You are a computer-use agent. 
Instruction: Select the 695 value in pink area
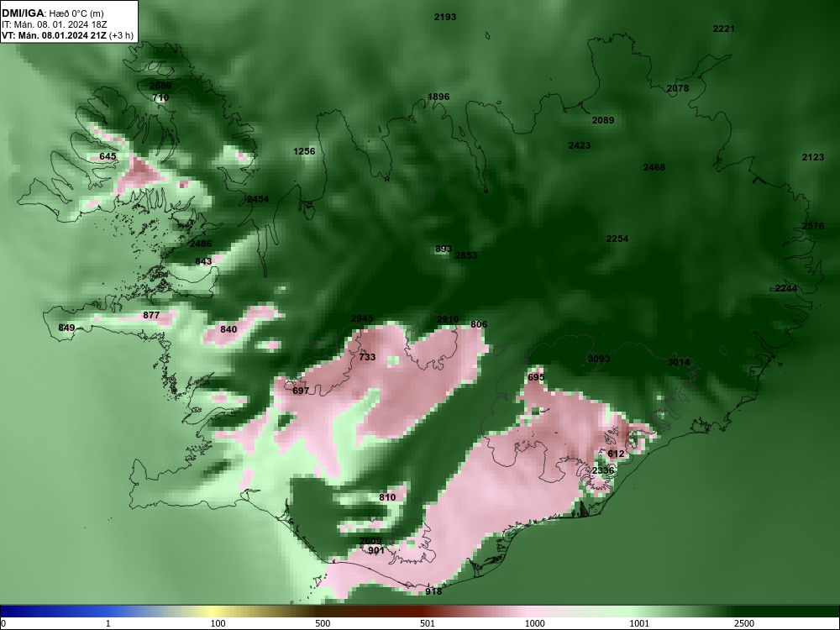(536, 378)
